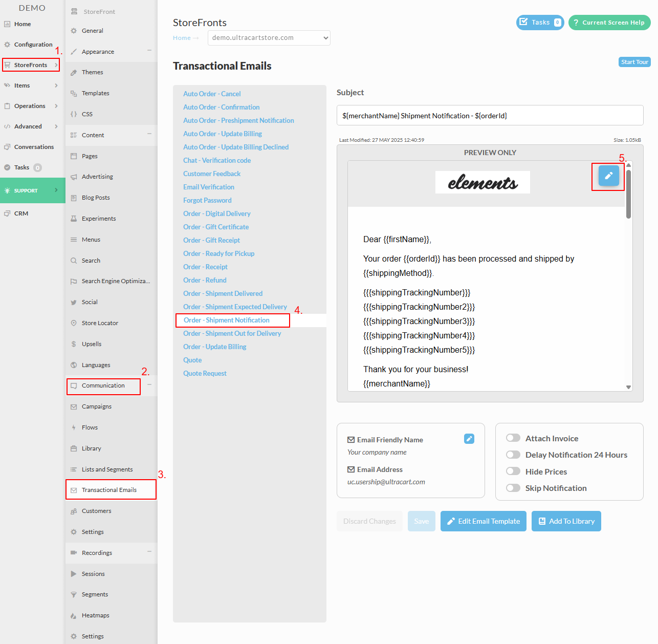Open Lists and Segments menu item
The image size is (658, 644).
click(x=111, y=469)
